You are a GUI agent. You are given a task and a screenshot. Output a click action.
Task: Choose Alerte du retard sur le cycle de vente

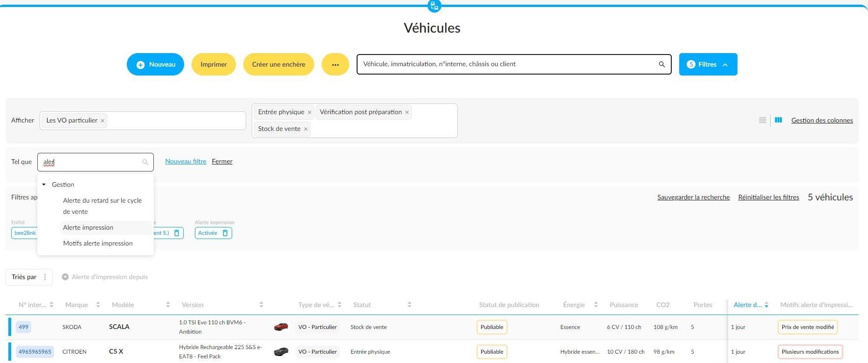(103, 206)
